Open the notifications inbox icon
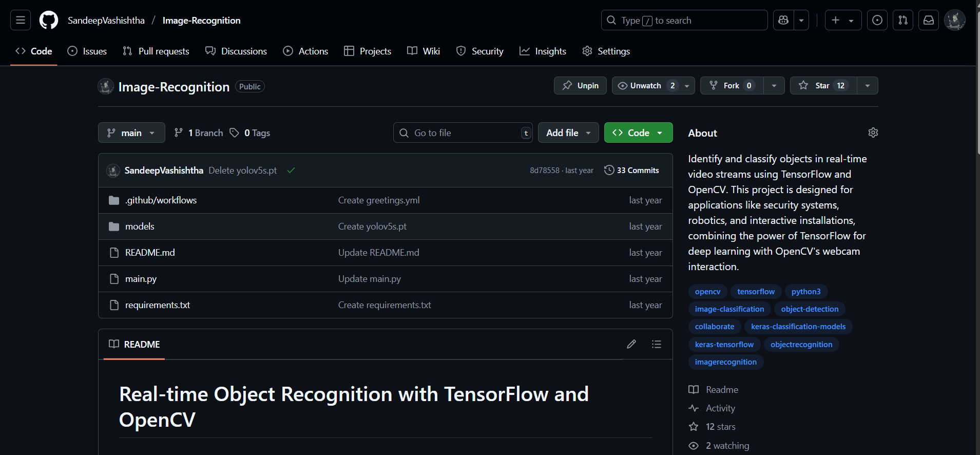The height and width of the screenshot is (455, 980). pyautogui.click(x=929, y=20)
